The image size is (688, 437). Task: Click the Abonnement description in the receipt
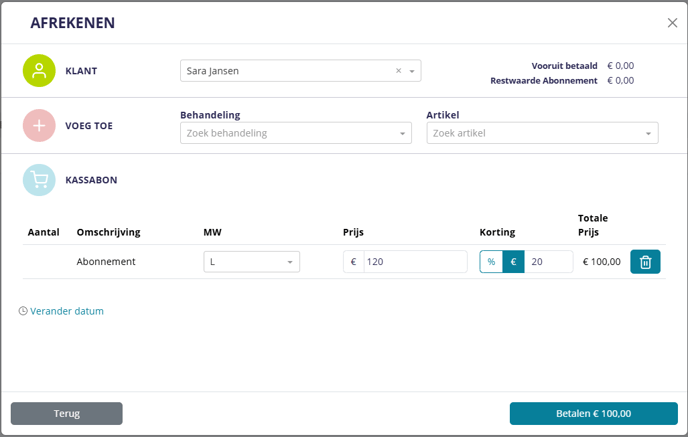[106, 262]
